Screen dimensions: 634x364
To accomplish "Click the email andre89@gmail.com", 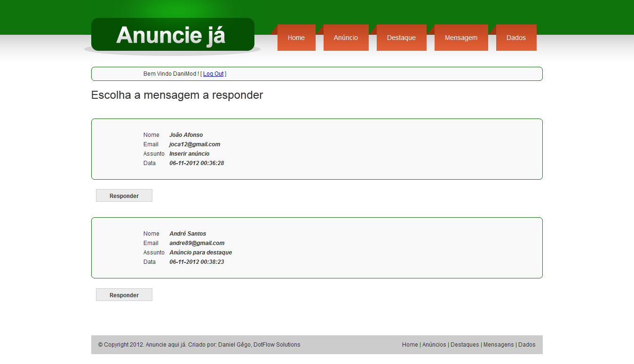I will (197, 243).
